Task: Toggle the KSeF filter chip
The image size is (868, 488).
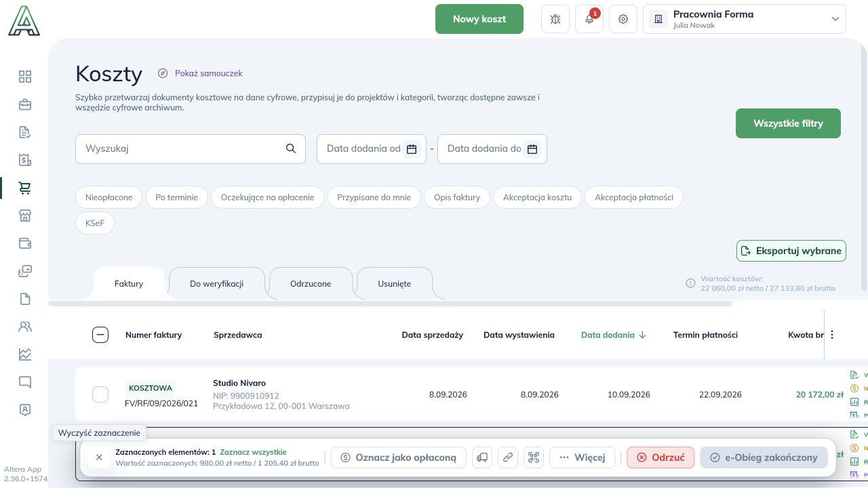Action: tap(95, 223)
